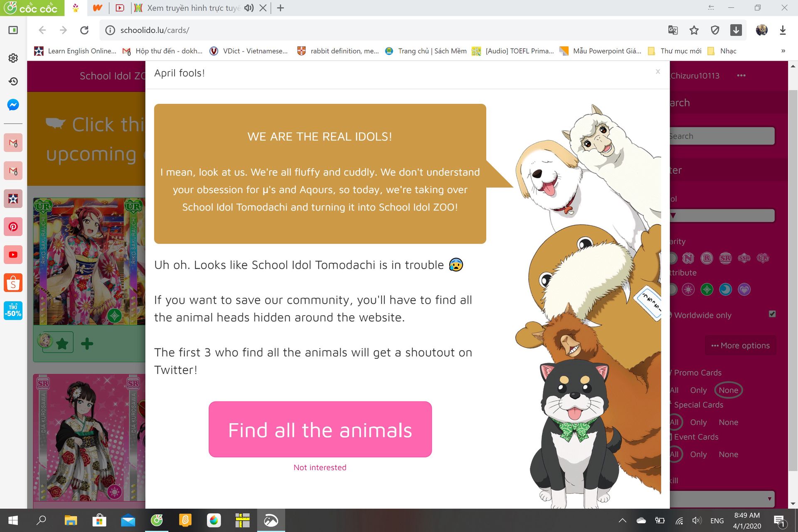798x532 pixels.
Task: Open browser settings gear in sidebar
Action: click(13, 58)
